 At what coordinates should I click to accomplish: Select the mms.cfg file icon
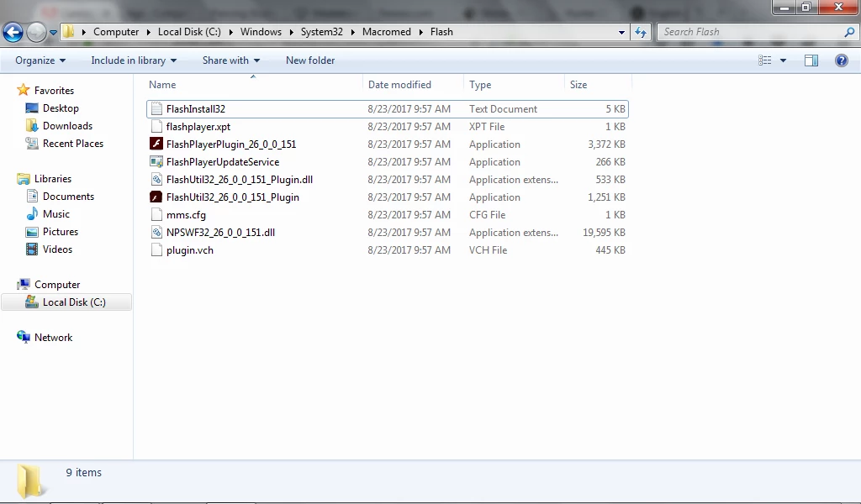click(156, 214)
